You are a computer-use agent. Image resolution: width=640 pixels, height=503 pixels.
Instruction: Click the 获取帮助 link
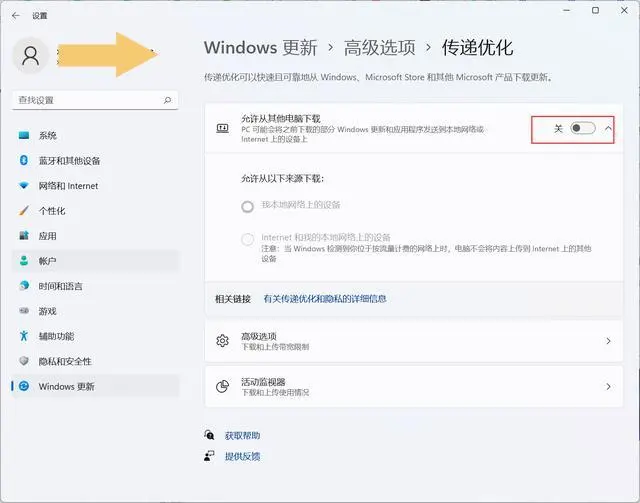[x=242, y=435]
